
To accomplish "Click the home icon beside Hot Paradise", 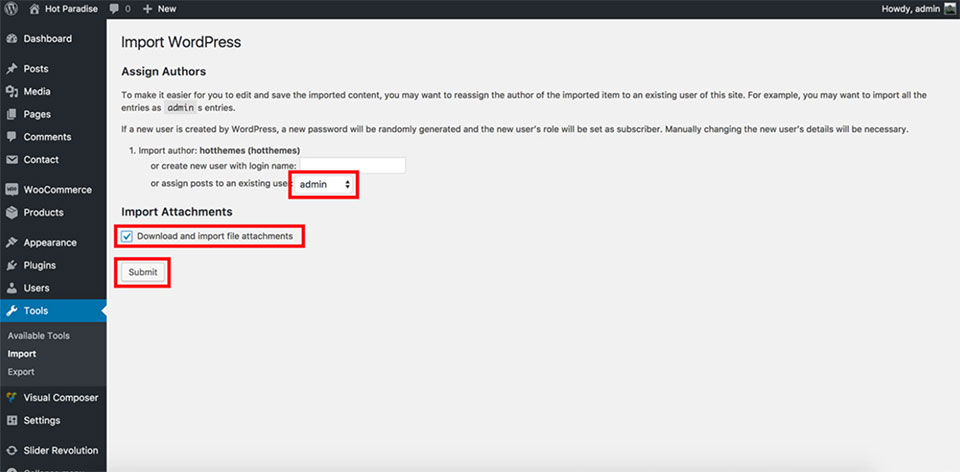I will point(35,9).
